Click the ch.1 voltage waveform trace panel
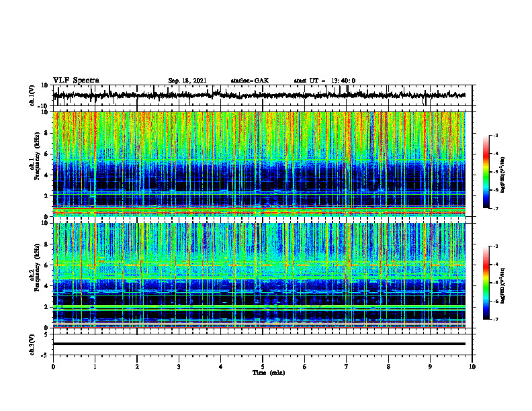This screenshot has height=411, width=532. click(263, 95)
